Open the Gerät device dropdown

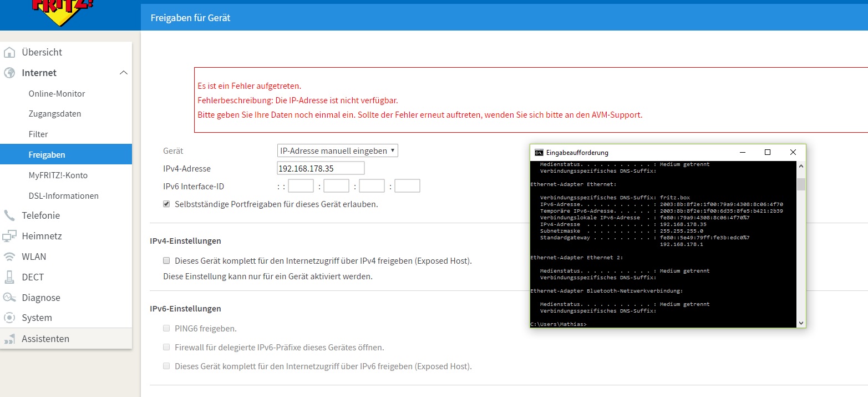point(337,150)
